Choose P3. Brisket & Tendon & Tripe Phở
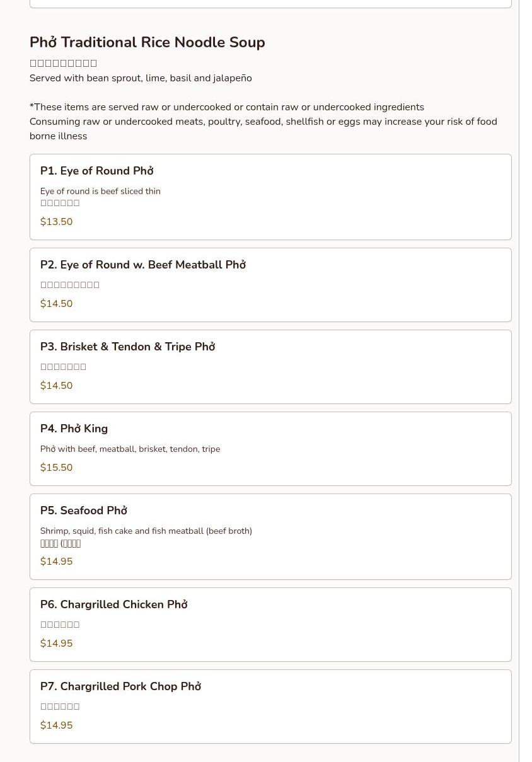 pos(128,347)
